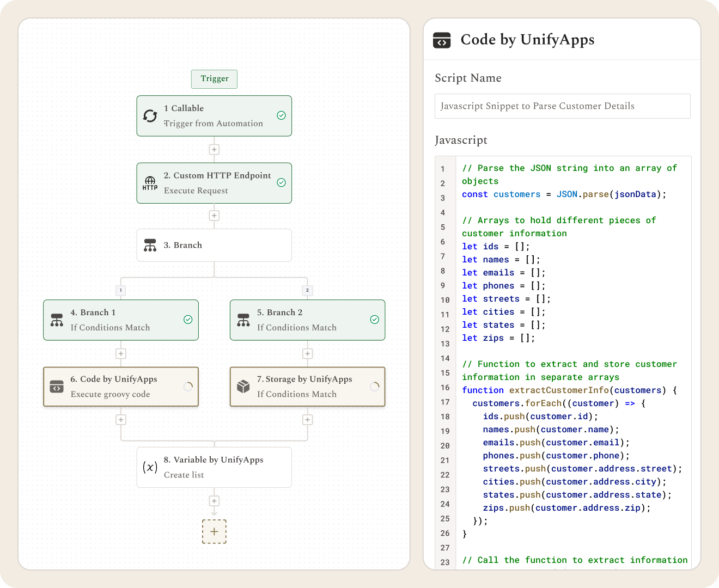Viewport: 719px width, 588px height.
Task: Open the 5. Branch 2 node
Action: coord(308,320)
